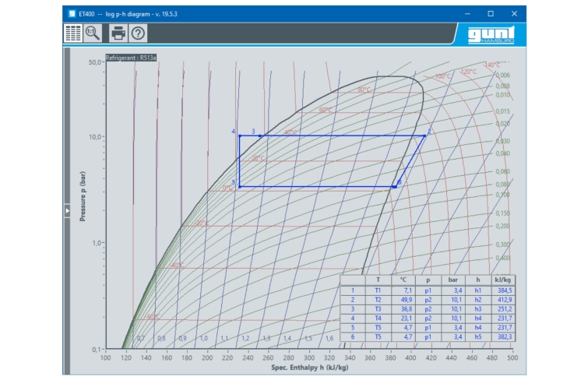Screen dimensions: 588x380
Task: Open the data table grid view
Action: coord(72,33)
